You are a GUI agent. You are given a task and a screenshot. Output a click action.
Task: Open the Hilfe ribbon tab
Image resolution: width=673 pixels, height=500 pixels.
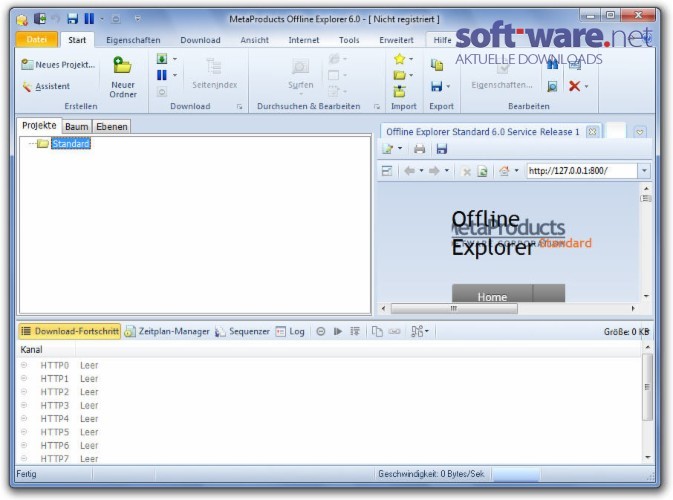[442, 40]
